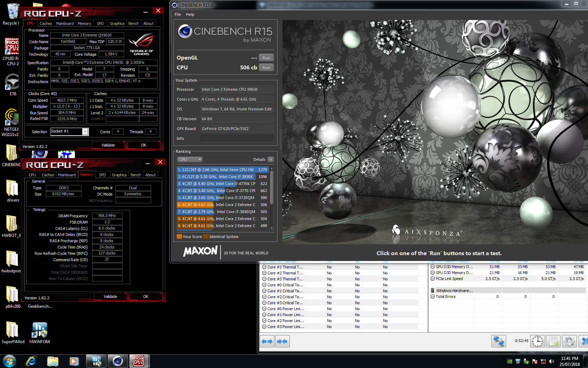
Task: Run the CPU benchmark in Cinebench
Action: click(x=266, y=68)
